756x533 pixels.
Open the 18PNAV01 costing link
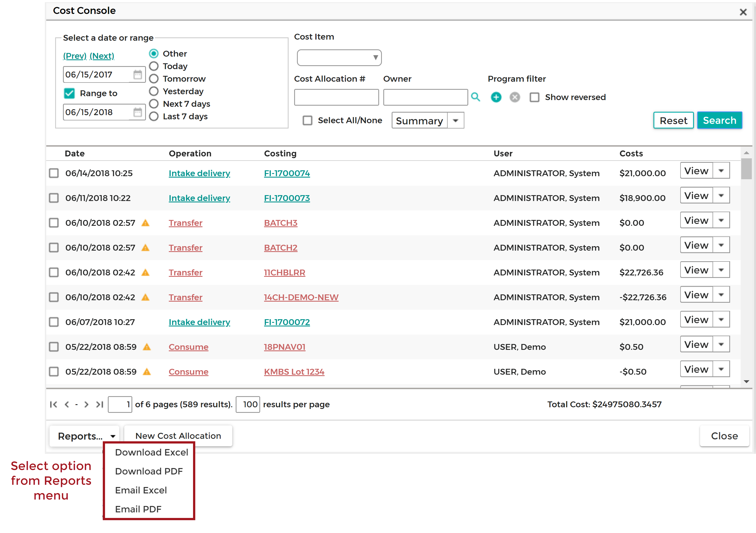pos(284,347)
